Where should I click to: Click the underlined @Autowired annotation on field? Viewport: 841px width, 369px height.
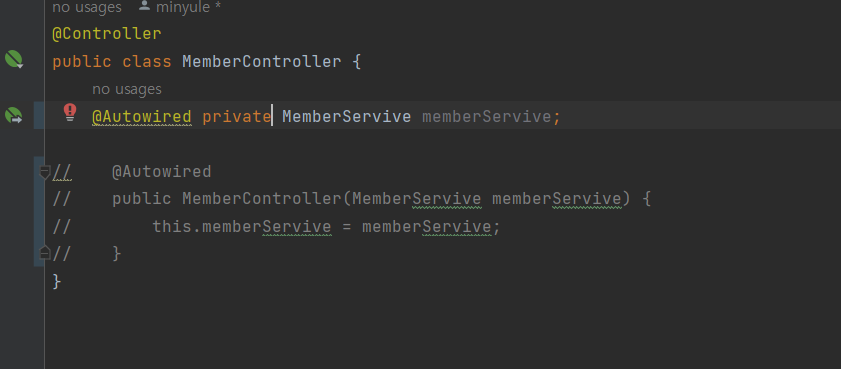[142, 116]
